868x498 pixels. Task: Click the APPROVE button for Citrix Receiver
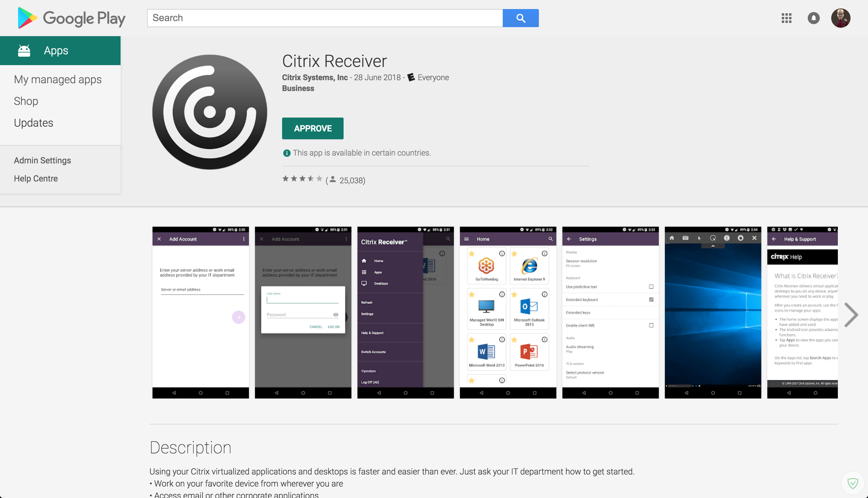click(313, 128)
